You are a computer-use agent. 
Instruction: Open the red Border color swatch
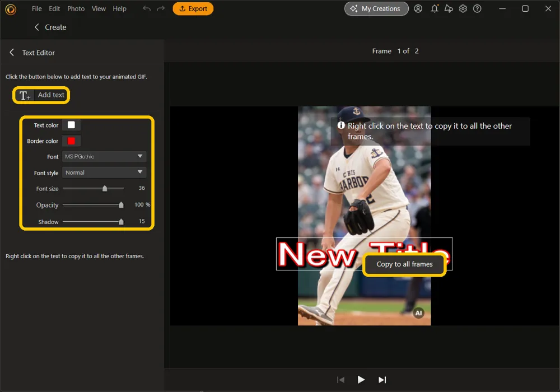coord(71,141)
